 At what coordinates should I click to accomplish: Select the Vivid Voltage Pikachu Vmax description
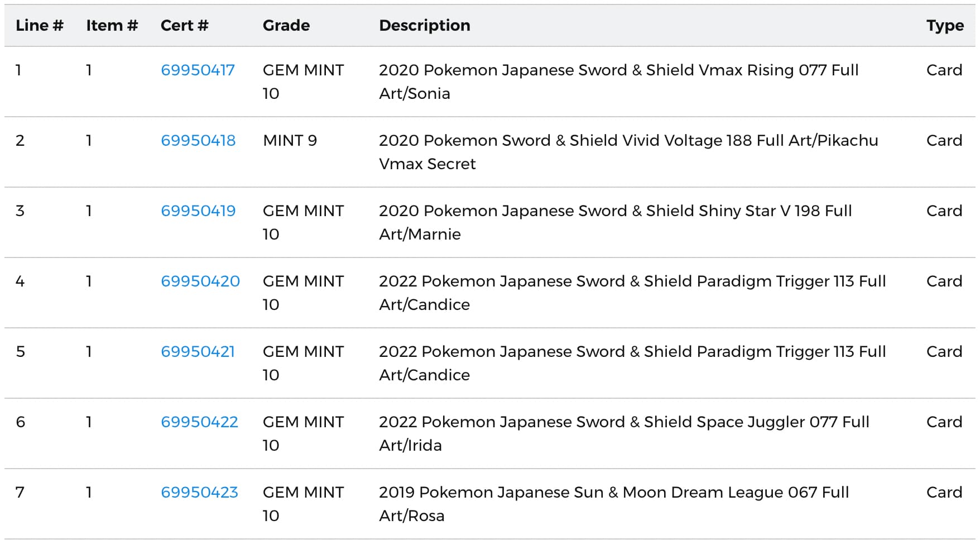tap(628, 152)
